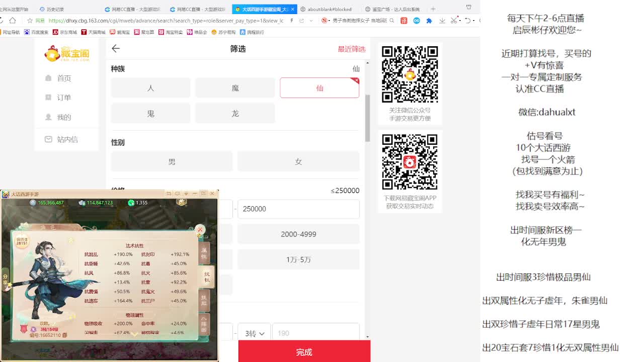Open 站内信 in the 藏宝阁 sidebar
This screenshot has height=362, width=644.
(61, 139)
